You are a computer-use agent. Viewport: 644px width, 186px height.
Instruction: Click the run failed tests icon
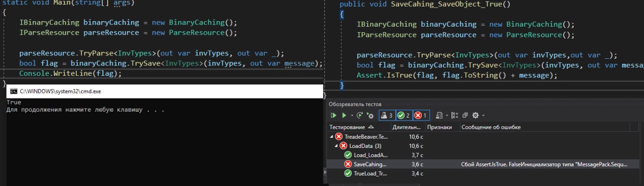(370, 115)
